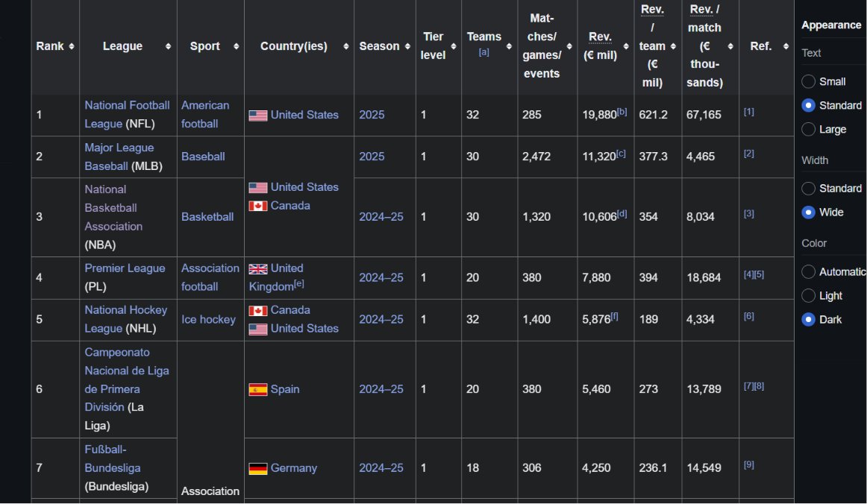Open Premier League link

[x=125, y=268]
